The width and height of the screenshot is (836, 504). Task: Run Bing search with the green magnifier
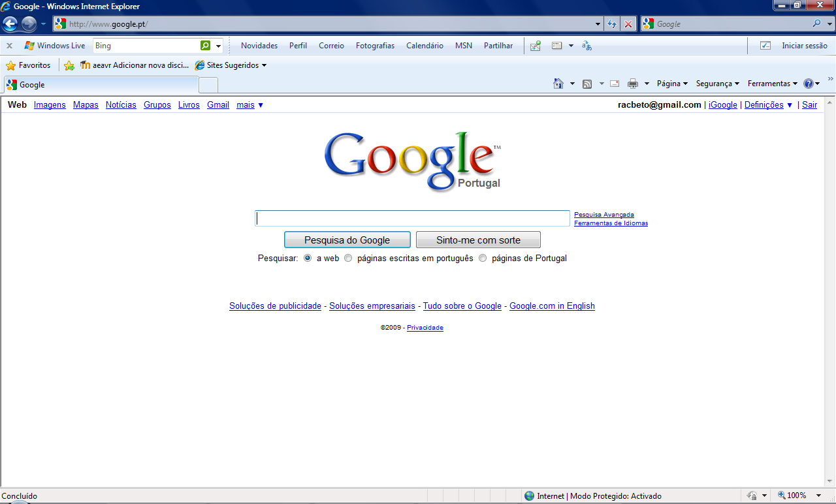point(206,46)
